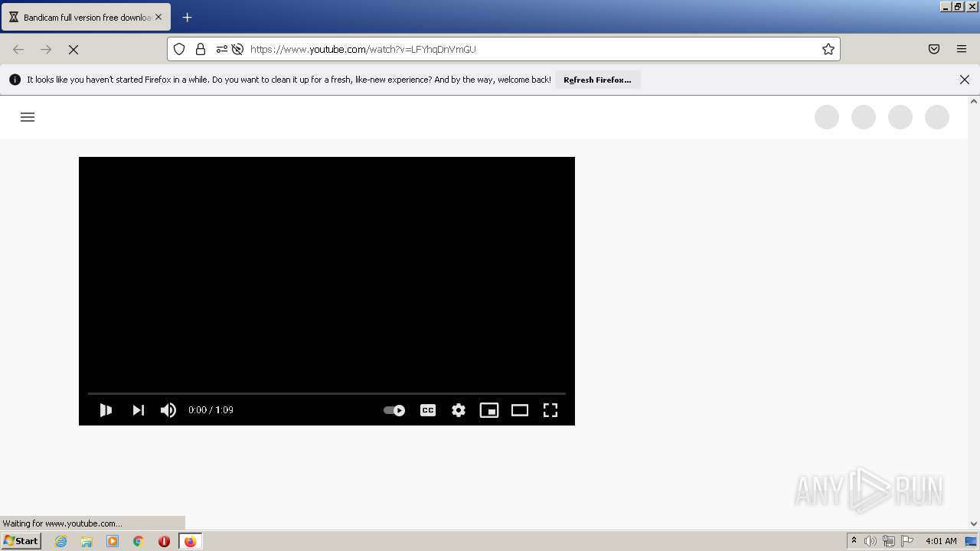Switch to miniplayer mode
Screen dimensions: 980x551
489,410
